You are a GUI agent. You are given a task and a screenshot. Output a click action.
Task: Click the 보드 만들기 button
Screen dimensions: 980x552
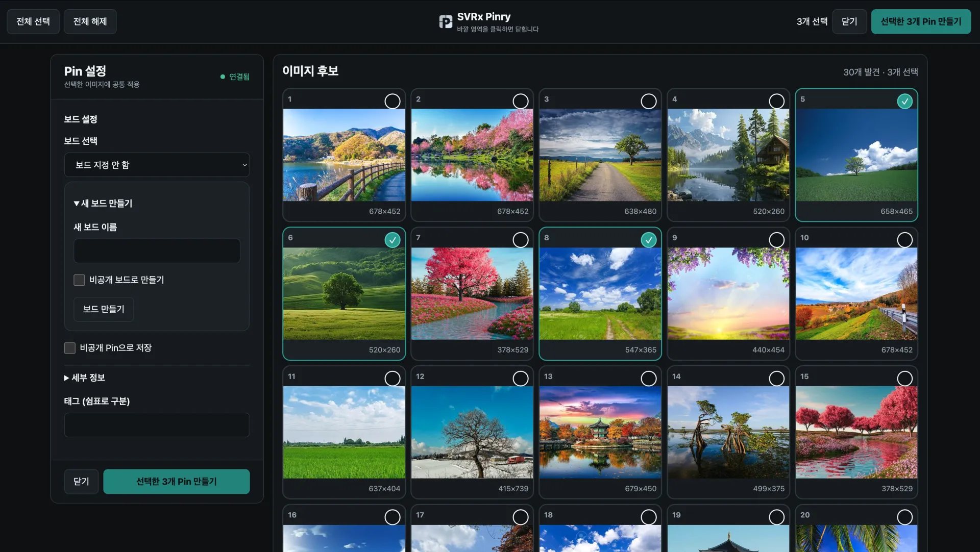point(104,309)
